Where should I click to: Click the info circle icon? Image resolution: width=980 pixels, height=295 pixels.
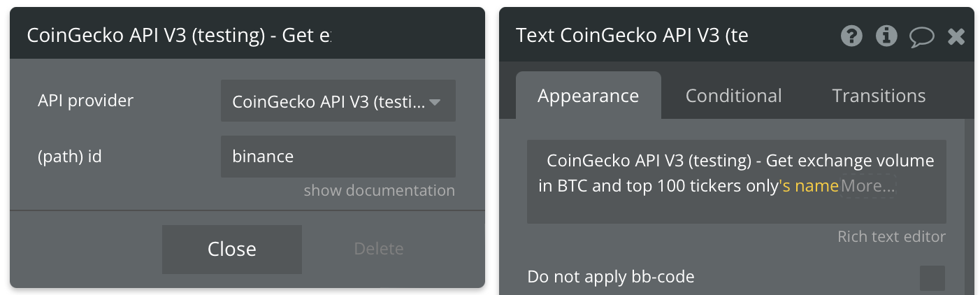pyautogui.click(x=886, y=36)
